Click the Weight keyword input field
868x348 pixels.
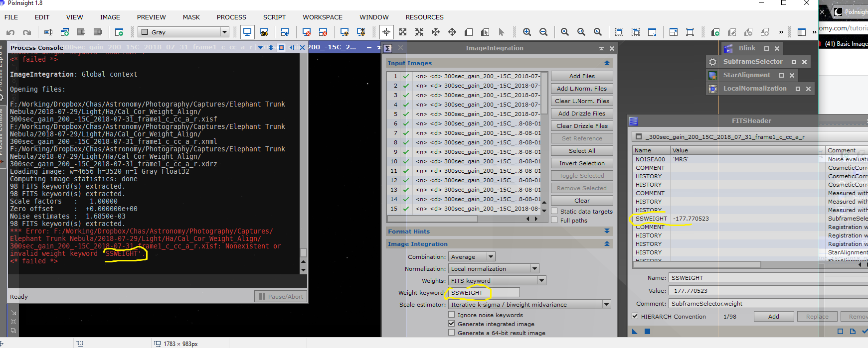pos(483,293)
